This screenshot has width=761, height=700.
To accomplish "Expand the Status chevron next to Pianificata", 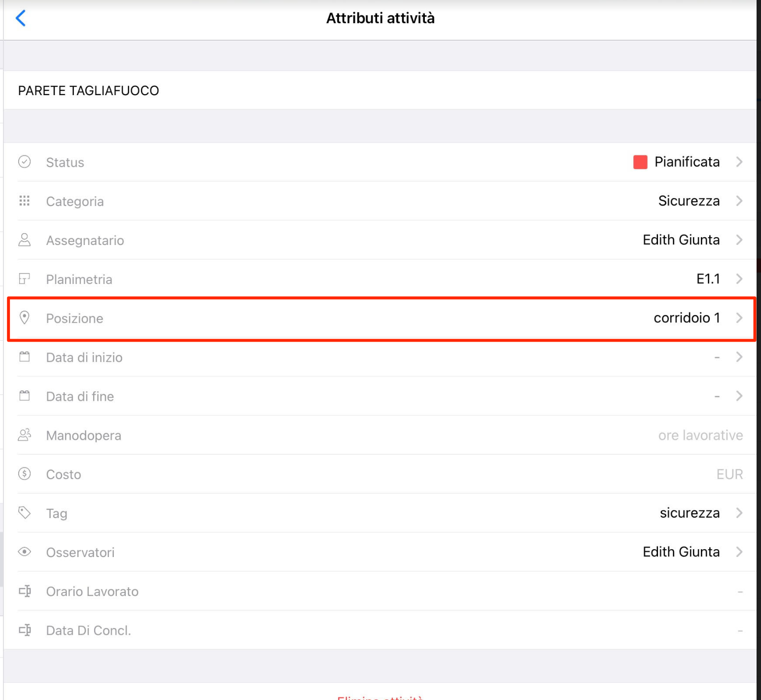I will click(739, 162).
